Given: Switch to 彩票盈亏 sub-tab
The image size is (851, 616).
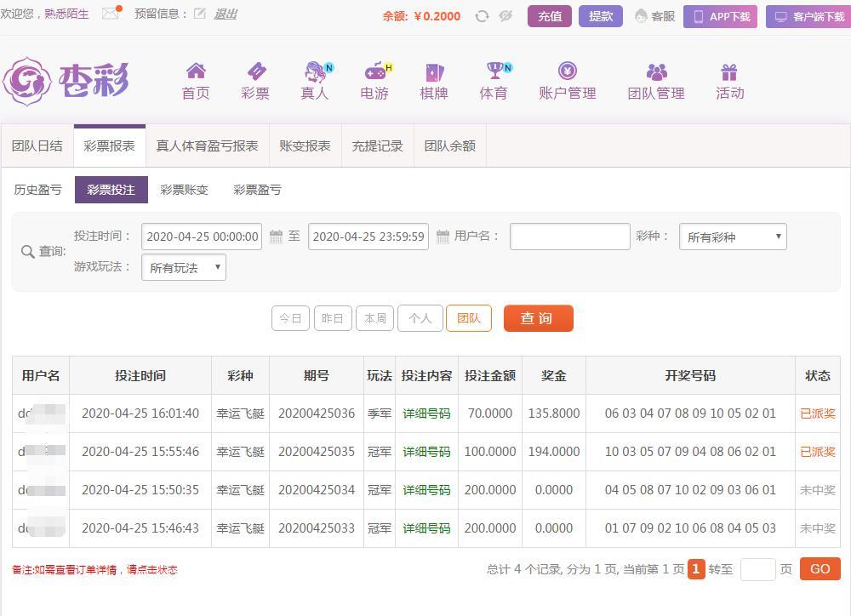Looking at the screenshot, I should pyautogui.click(x=257, y=190).
